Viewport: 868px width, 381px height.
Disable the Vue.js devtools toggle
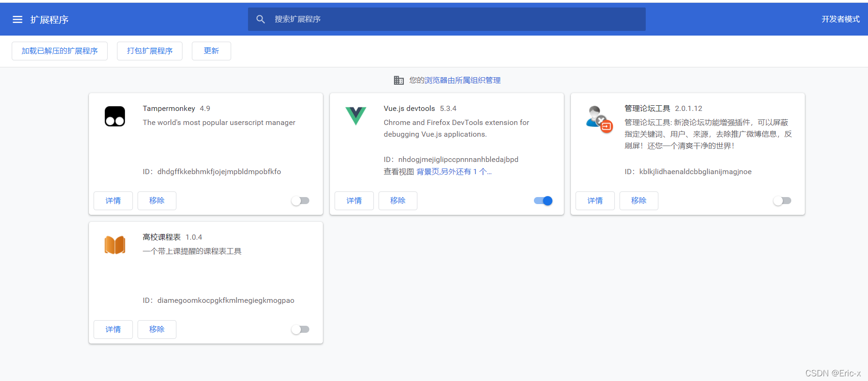(543, 201)
